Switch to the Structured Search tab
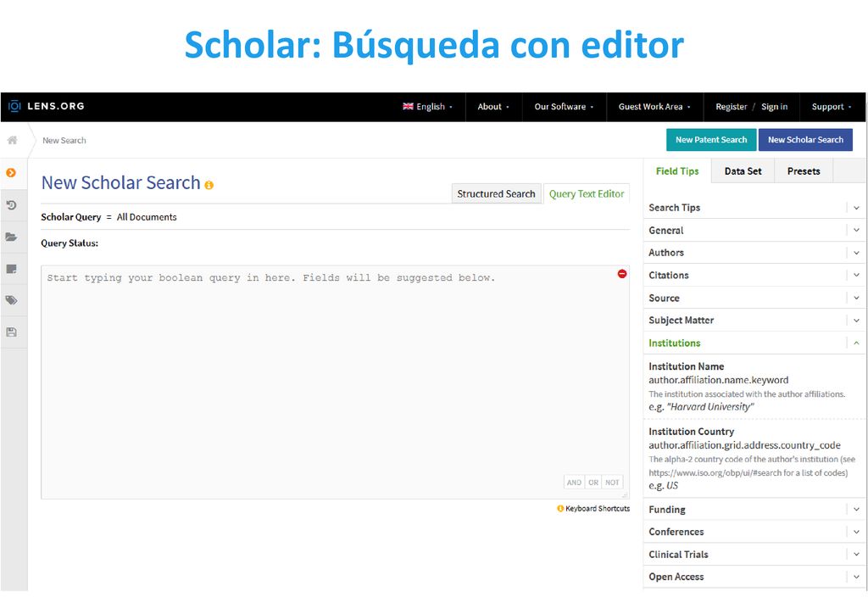Viewport: 868px width, 614px height. pyautogui.click(x=496, y=193)
